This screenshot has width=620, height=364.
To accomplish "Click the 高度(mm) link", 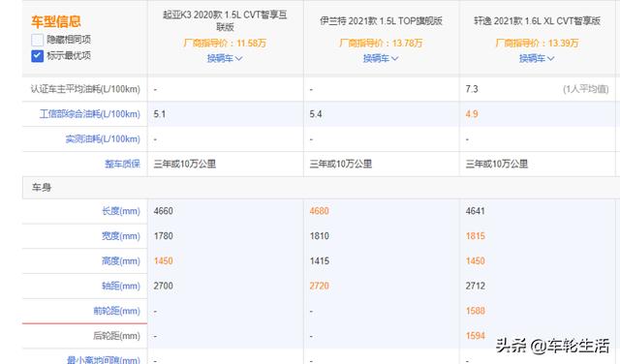I will point(121,260).
